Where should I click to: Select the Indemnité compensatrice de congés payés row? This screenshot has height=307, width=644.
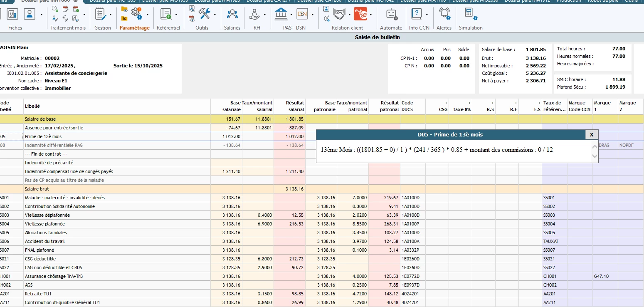pos(69,171)
